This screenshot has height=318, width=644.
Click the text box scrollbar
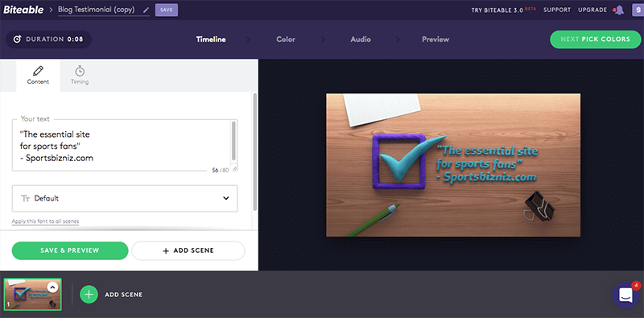(x=233, y=141)
